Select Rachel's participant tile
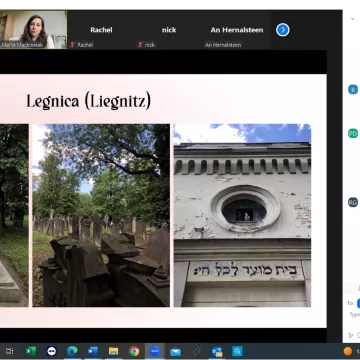The height and width of the screenshot is (360, 360). 101,30
